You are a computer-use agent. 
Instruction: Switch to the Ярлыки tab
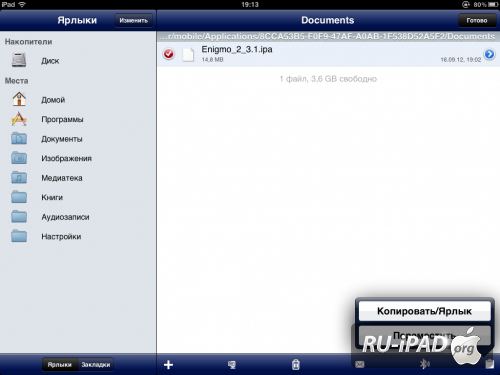(x=60, y=365)
